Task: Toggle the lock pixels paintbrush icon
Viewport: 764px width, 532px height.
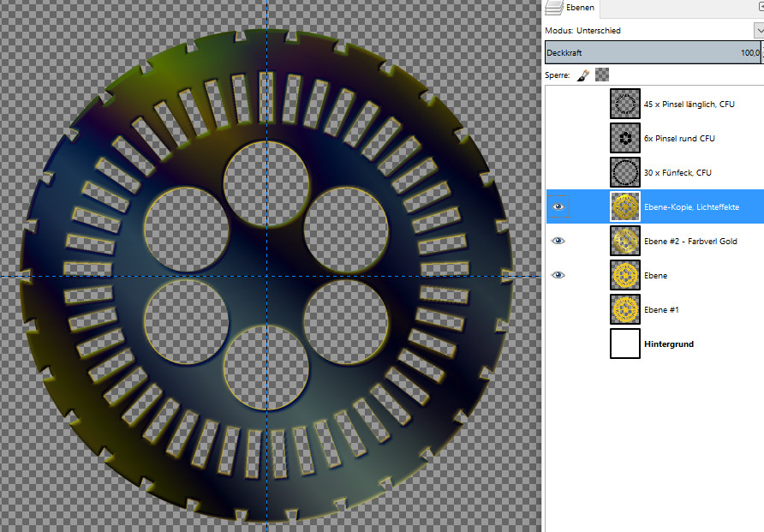Action: (x=582, y=75)
